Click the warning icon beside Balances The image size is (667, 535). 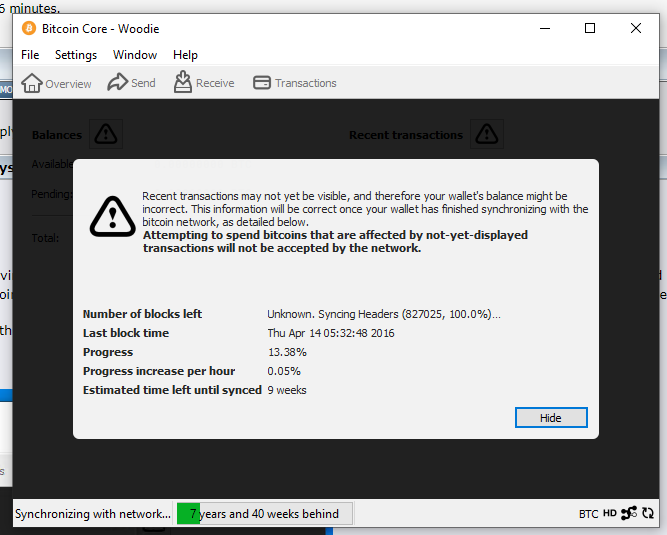[x=106, y=134]
